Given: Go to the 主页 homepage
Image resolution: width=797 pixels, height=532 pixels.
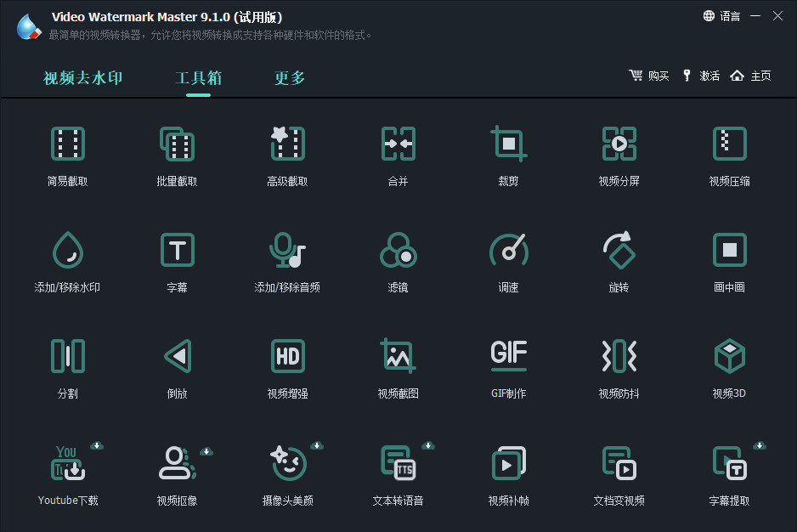Looking at the screenshot, I should (x=751, y=76).
